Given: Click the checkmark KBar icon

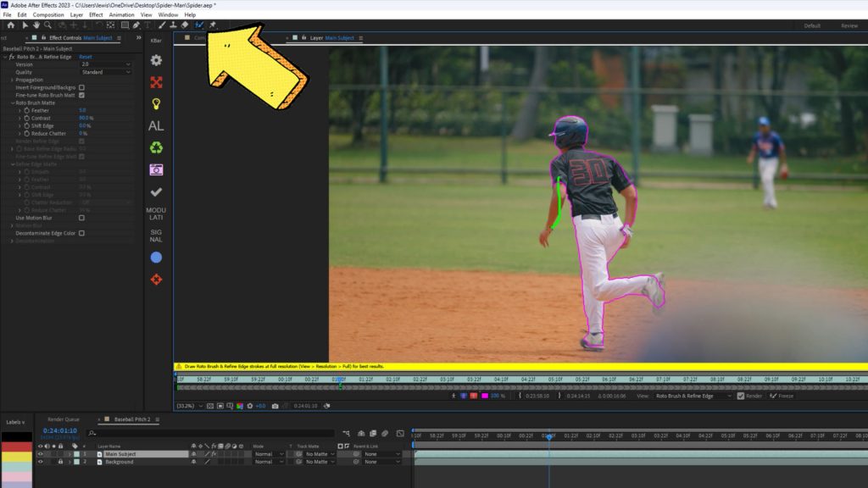Looking at the screenshot, I should point(156,192).
